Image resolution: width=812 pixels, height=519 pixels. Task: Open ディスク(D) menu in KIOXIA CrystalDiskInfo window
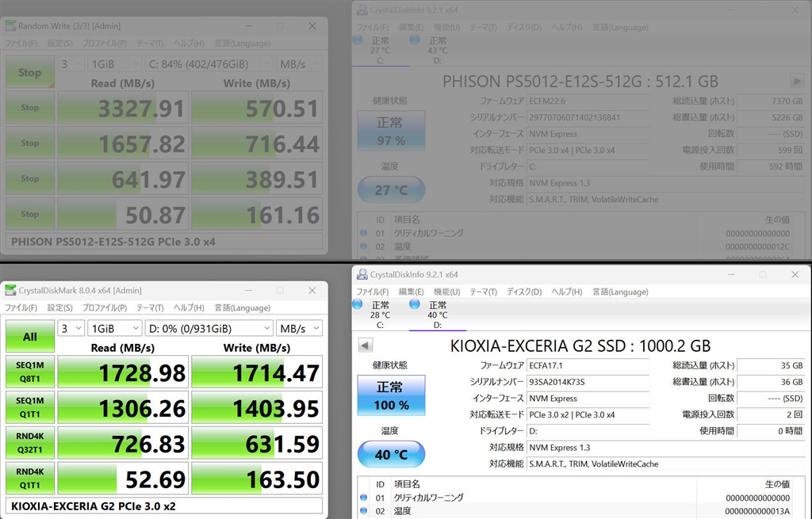[524, 292]
